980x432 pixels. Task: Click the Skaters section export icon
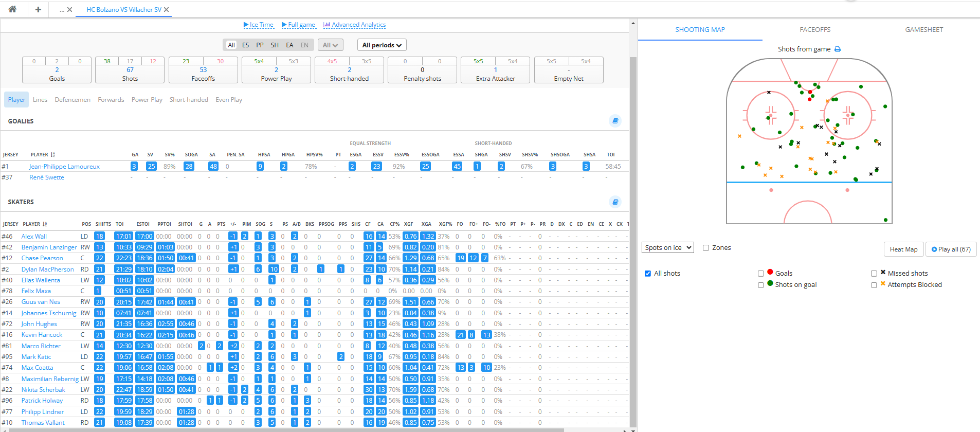(x=615, y=202)
